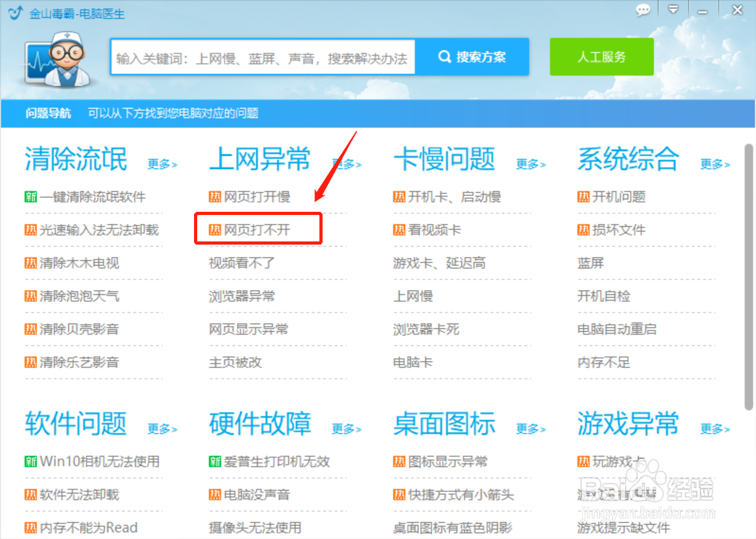Click the feedback speech-bubble icon top right
The image size is (756, 539).
(x=643, y=10)
